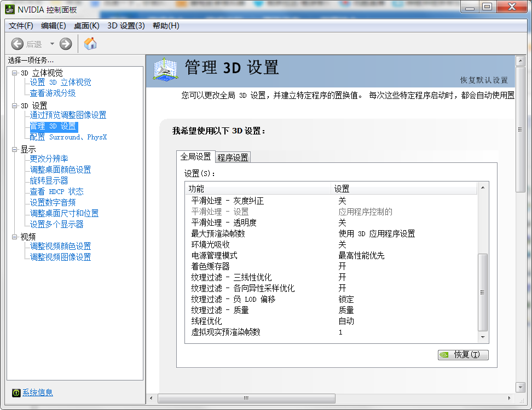Select 更改分辨率 in the task tree

pos(49,159)
